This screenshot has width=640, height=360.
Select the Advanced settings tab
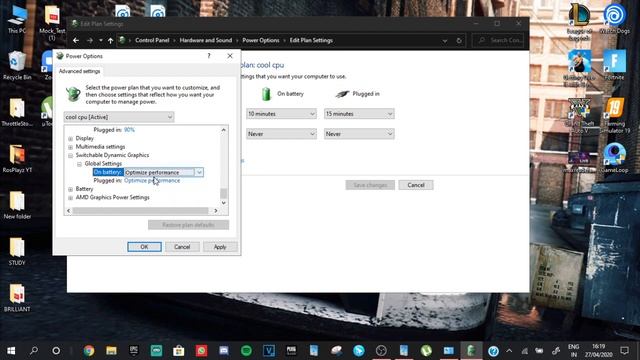(x=79, y=71)
